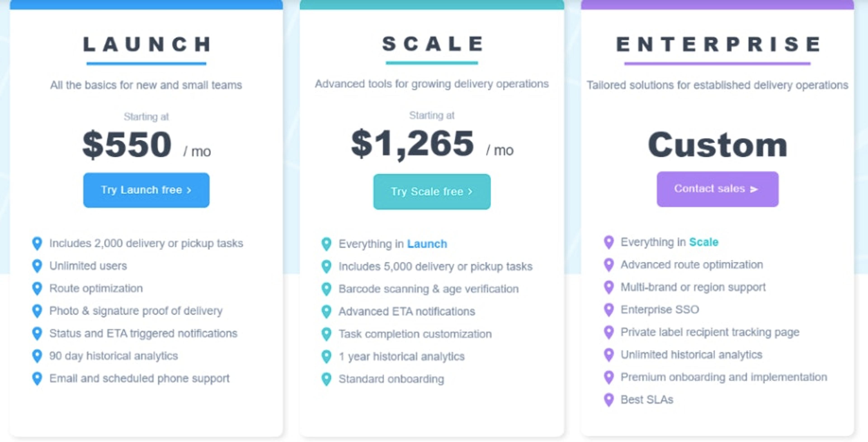Click the pin icon beside 90 day historical analytics
868x442 pixels.
point(37,356)
